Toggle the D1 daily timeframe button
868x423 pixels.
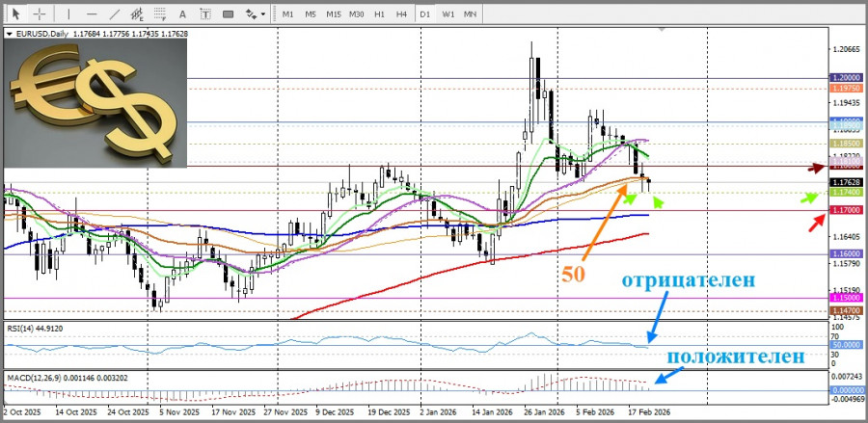[x=425, y=14]
